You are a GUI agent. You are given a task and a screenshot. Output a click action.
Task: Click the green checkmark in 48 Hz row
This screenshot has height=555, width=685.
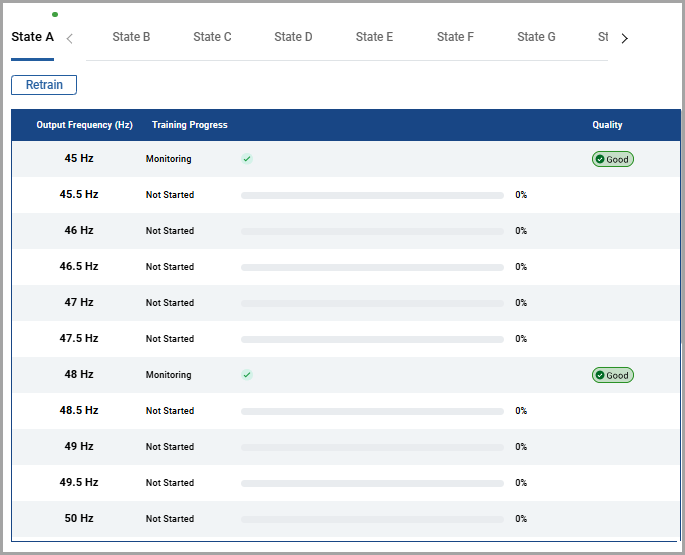point(247,375)
